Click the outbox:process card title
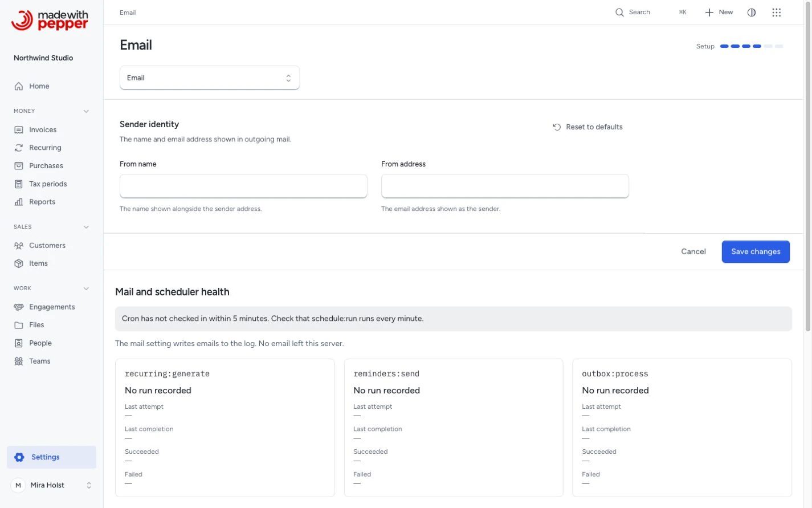Viewport: 812px width, 508px height. (615, 374)
